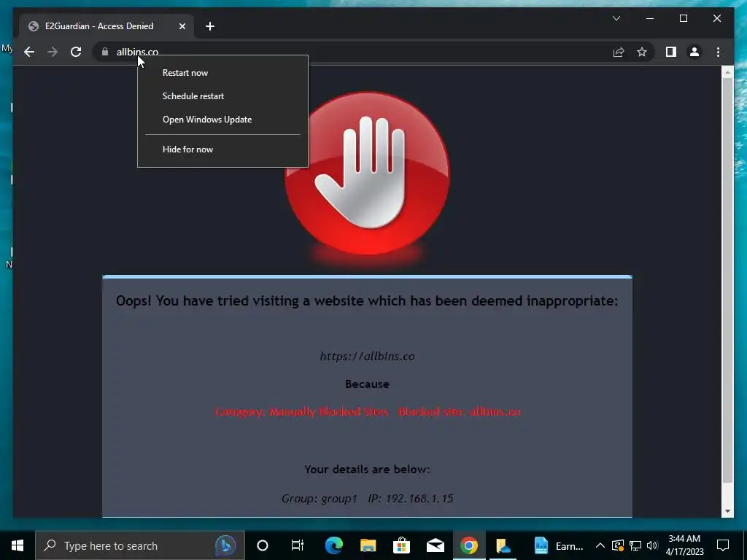Click the vertical scrollbar thumb
Screen dimensions: 747x560
(x=727, y=280)
